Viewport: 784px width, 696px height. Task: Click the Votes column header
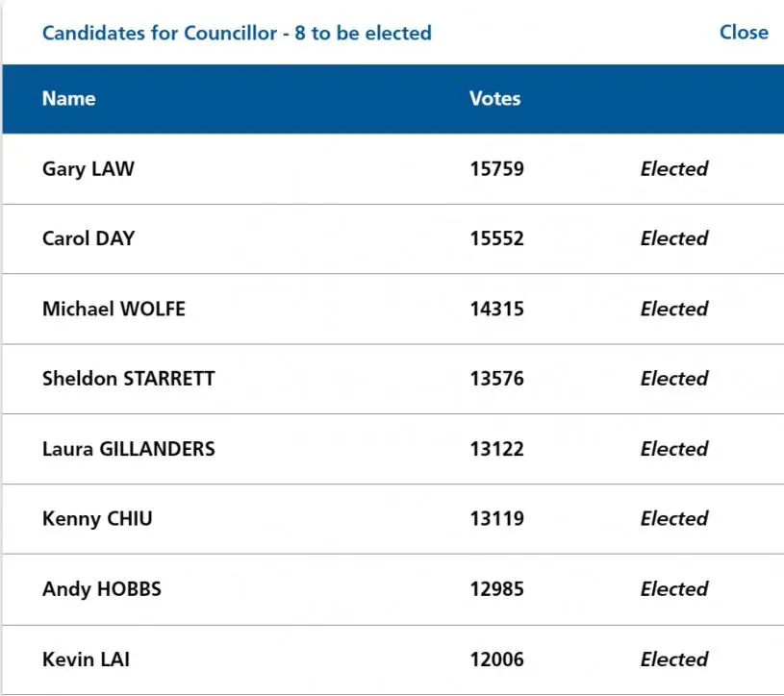click(494, 98)
